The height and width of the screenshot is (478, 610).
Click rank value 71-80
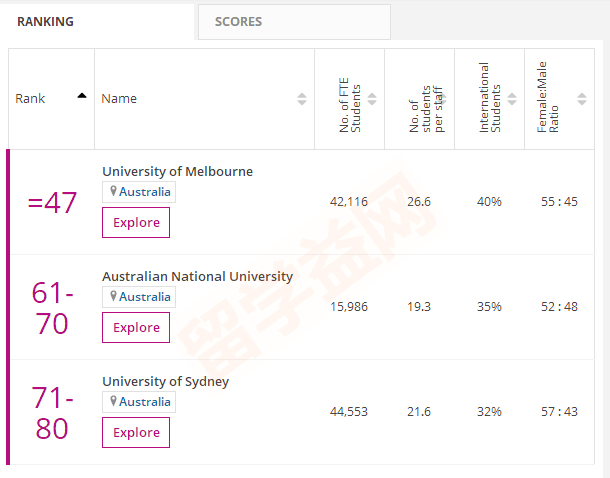point(52,413)
